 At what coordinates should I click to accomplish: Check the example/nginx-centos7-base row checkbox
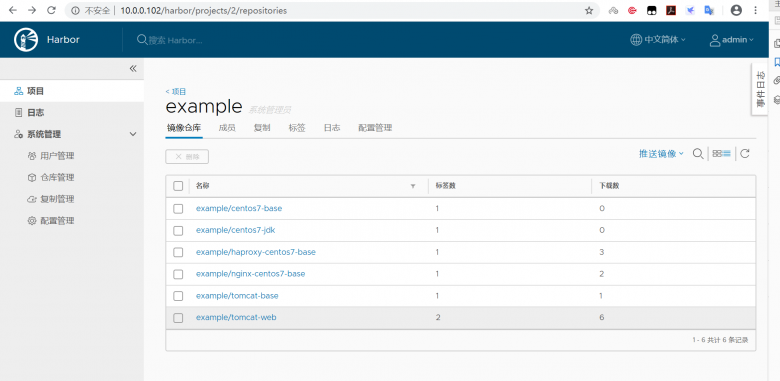pos(178,274)
